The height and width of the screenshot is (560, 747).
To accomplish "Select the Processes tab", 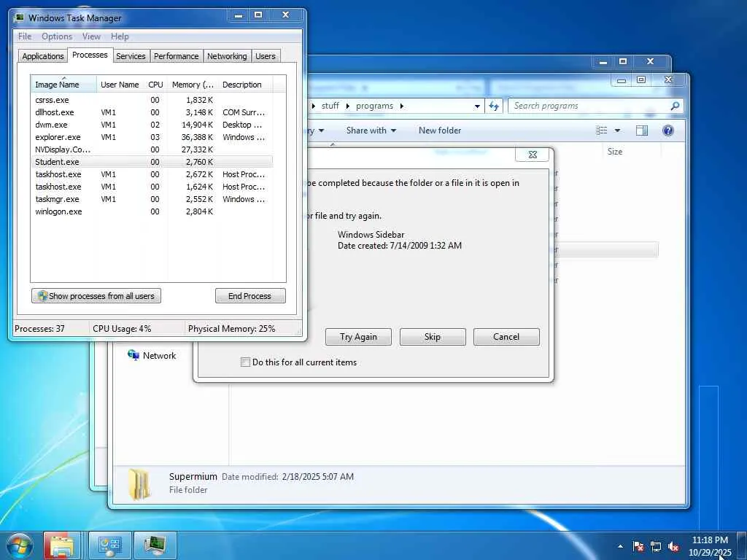I will [x=90, y=55].
